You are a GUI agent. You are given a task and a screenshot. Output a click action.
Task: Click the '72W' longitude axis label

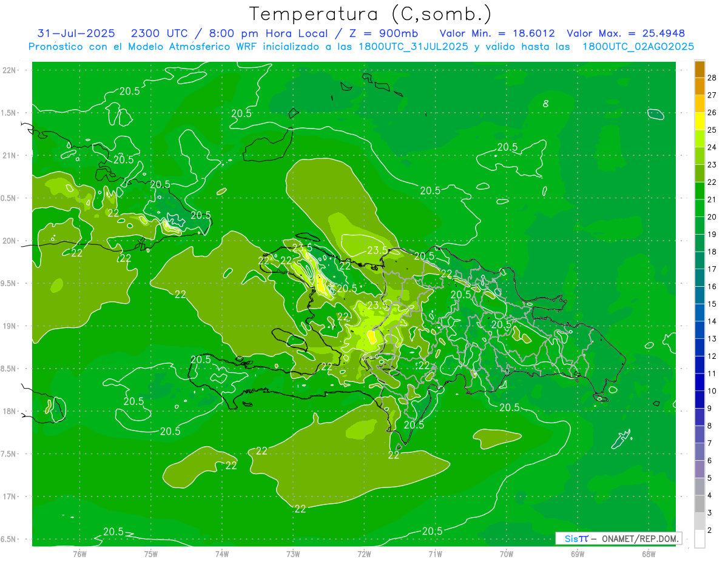pos(364,554)
